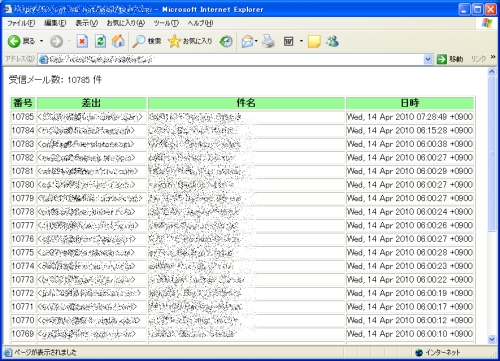Click the vertical scrollbar thumb
The image size is (500, 361).
(492, 154)
